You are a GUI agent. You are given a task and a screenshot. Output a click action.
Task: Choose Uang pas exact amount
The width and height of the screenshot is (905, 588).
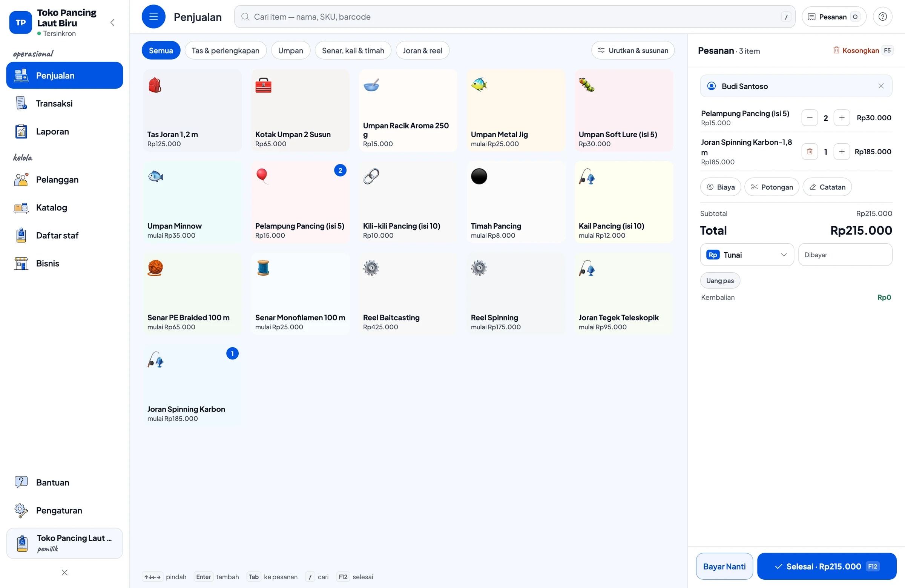pyautogui.click(x=720, y=281)
